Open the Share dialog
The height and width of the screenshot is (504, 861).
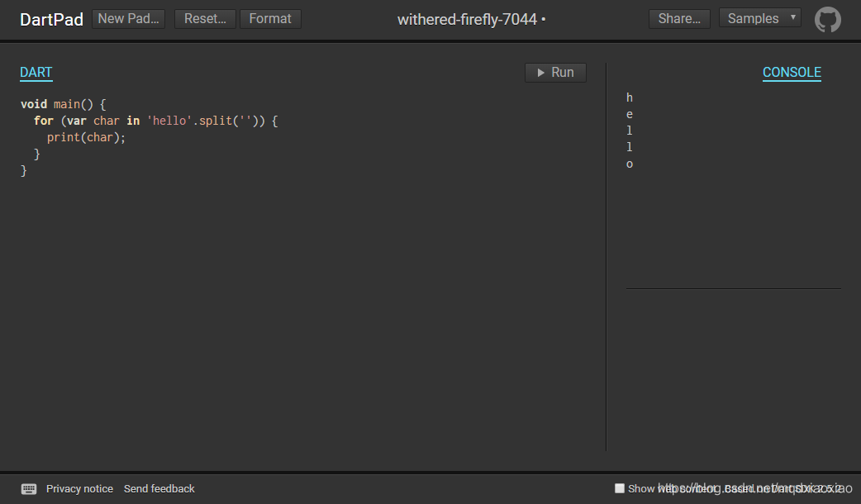click(x=679, y=19)
